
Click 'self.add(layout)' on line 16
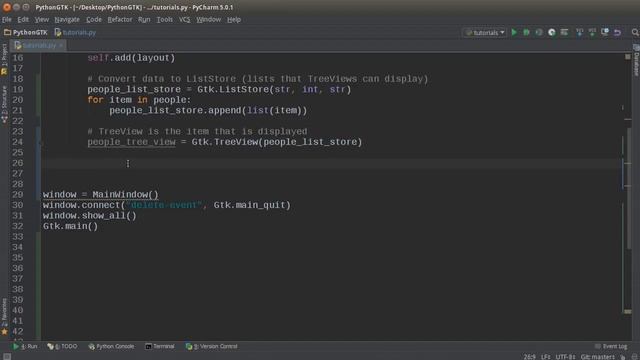coord(131,58)
